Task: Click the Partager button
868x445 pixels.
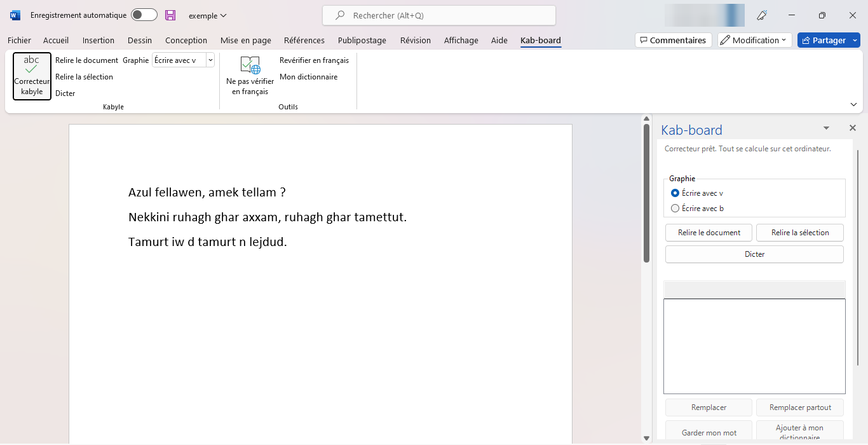Action: (824, 40)
